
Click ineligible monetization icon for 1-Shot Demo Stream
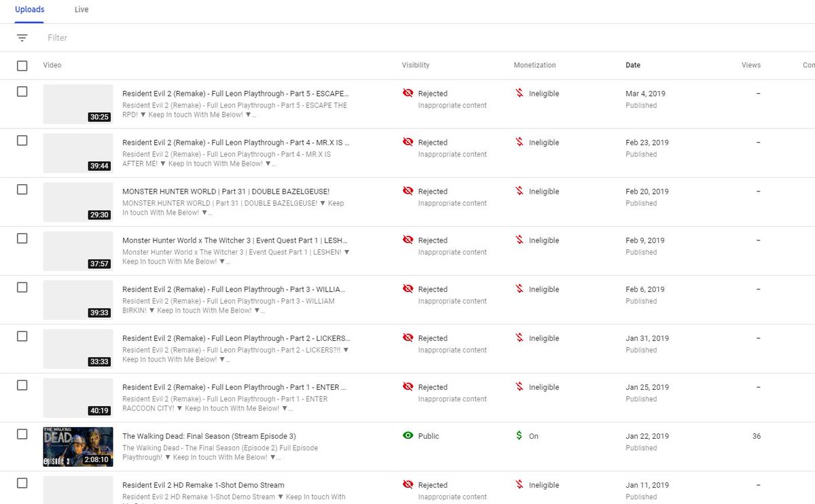coord(520,484)
